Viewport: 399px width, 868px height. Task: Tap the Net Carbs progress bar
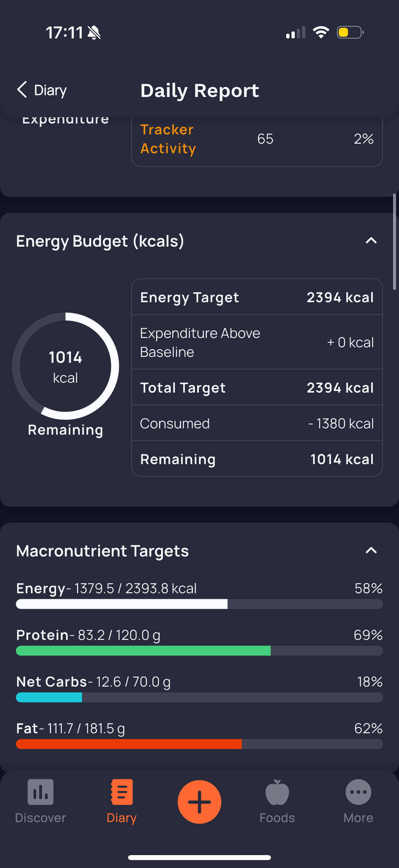point(199,698)
